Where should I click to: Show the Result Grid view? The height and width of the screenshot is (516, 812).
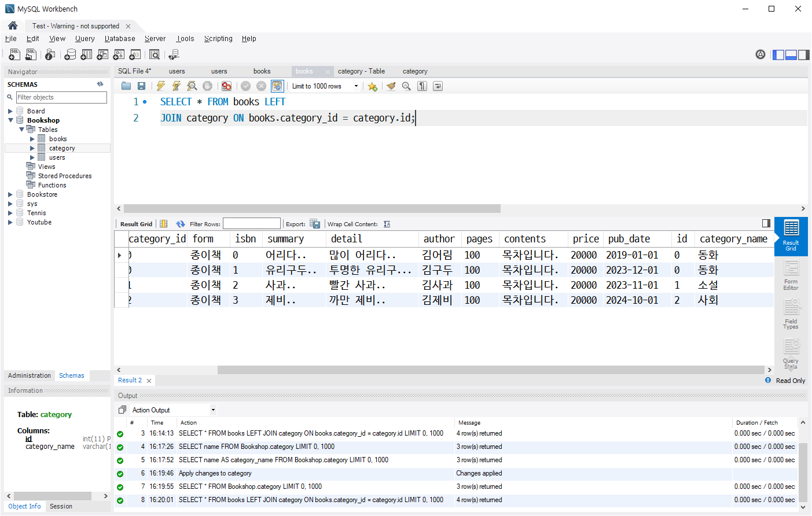pos(791,236)
